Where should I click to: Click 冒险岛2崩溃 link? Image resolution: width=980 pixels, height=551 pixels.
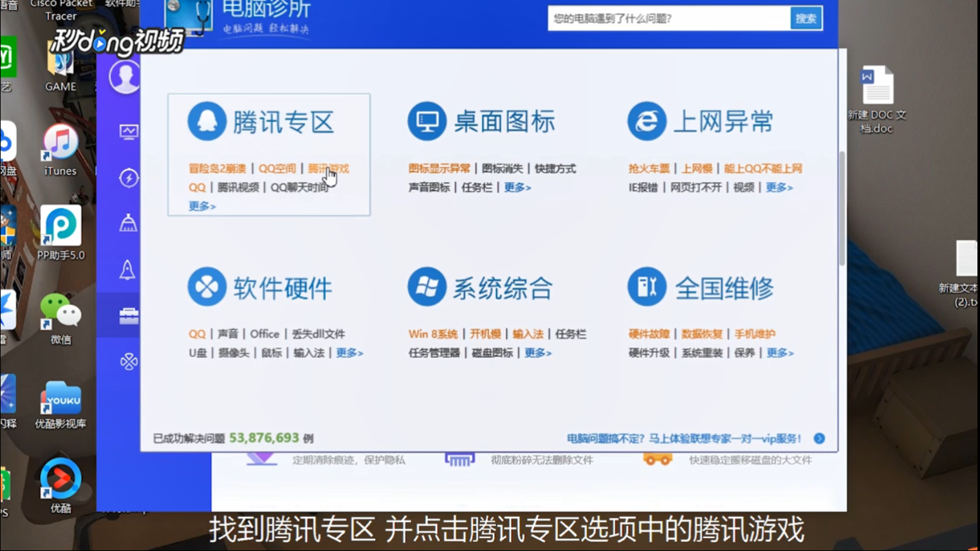tap(217, 169)
